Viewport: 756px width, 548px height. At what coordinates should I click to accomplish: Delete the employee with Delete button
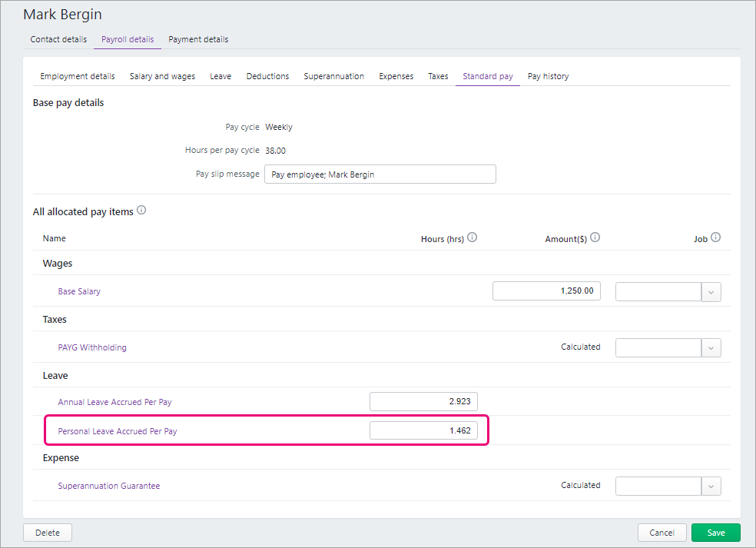tap(48, 533)
